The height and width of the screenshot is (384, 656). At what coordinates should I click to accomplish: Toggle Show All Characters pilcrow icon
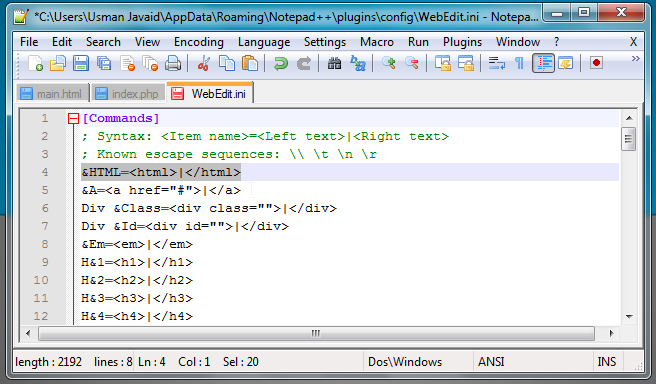[519, 64]
